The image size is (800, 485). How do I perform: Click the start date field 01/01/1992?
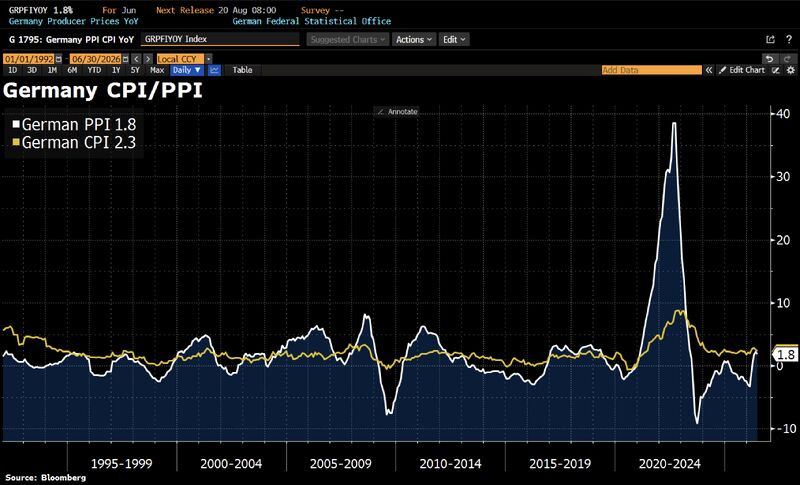coord(29,59)
